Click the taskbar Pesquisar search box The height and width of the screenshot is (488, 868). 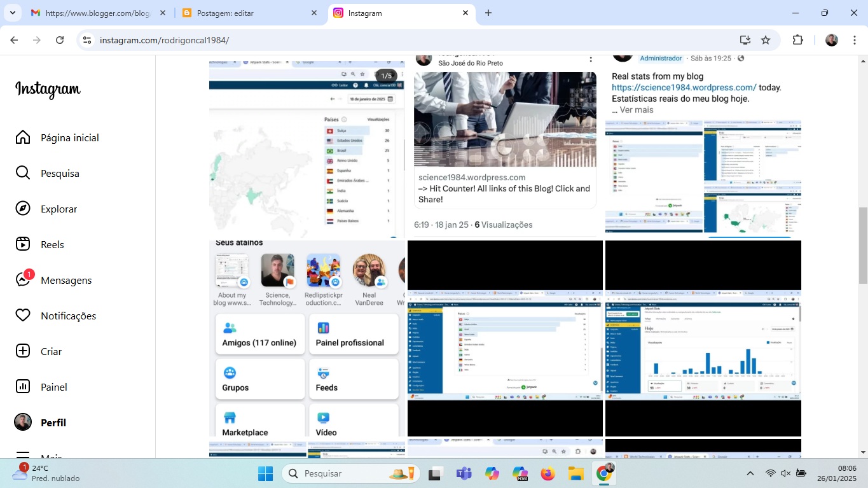(351, 473)
